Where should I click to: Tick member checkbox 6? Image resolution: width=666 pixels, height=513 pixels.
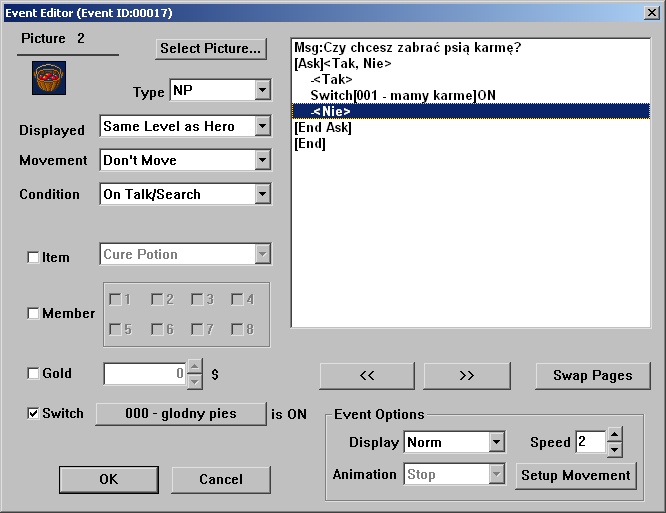(157, 329)
